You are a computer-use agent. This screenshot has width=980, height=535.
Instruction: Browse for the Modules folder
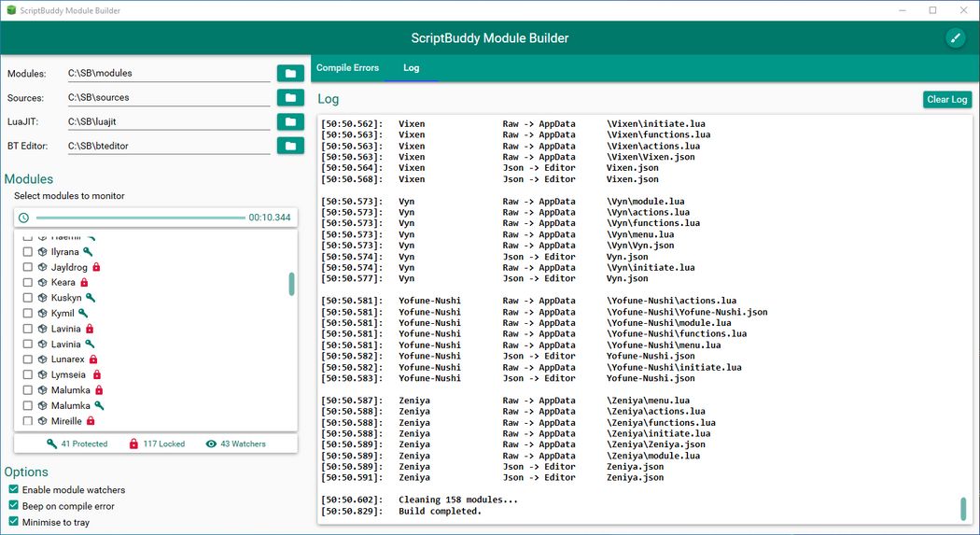[290, 73]
